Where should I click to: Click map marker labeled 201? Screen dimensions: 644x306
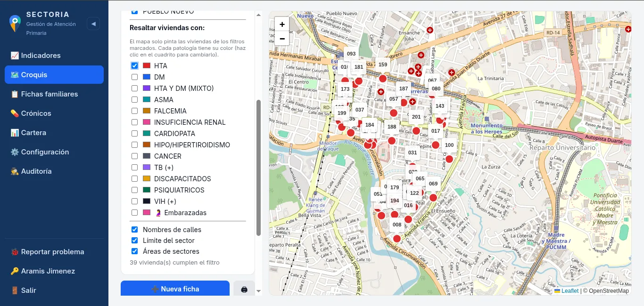click(x=416, y=117)
